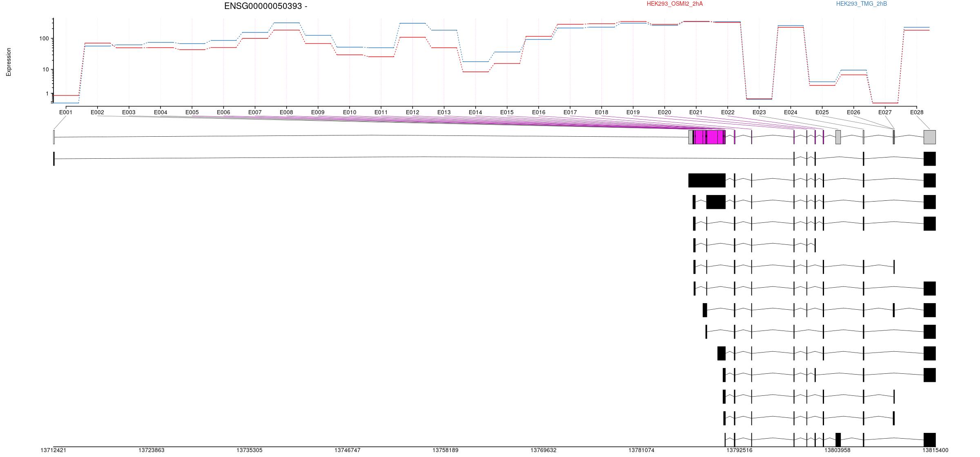Select the HEK293_OSMI2_2hA legend label
The image size is (980, 457).
click(675, 4)
